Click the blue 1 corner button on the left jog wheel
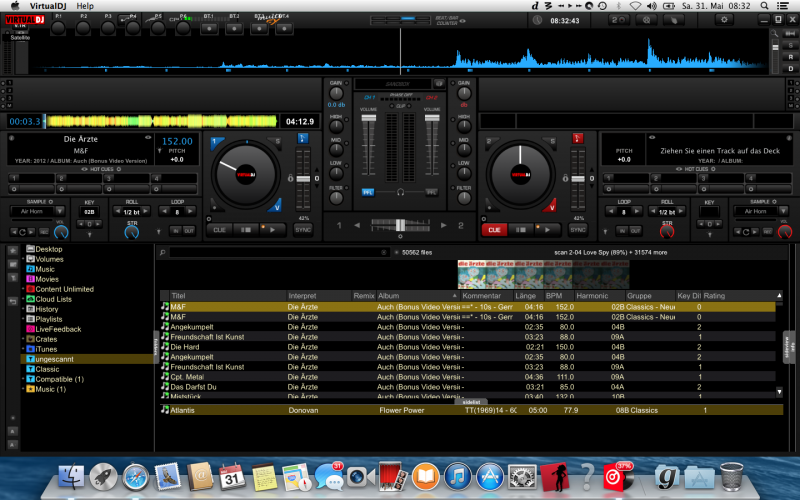800x500 pixels. coord(215,142)
